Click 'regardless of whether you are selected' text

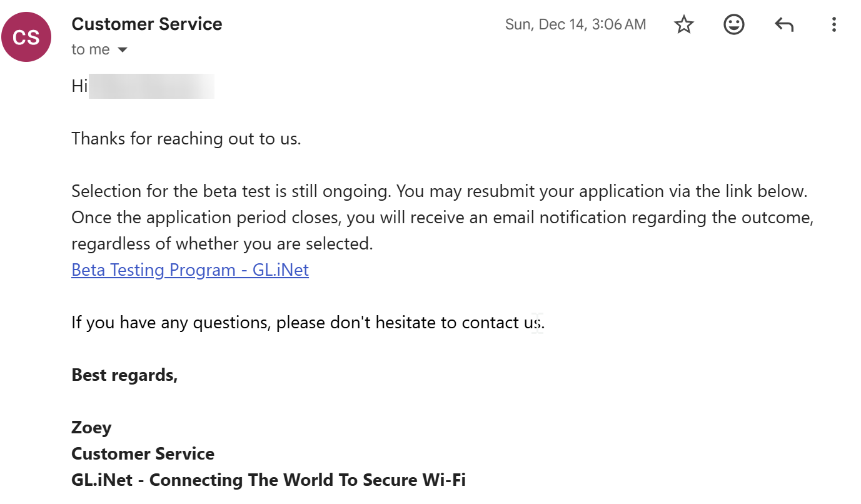tap(222, 244)
